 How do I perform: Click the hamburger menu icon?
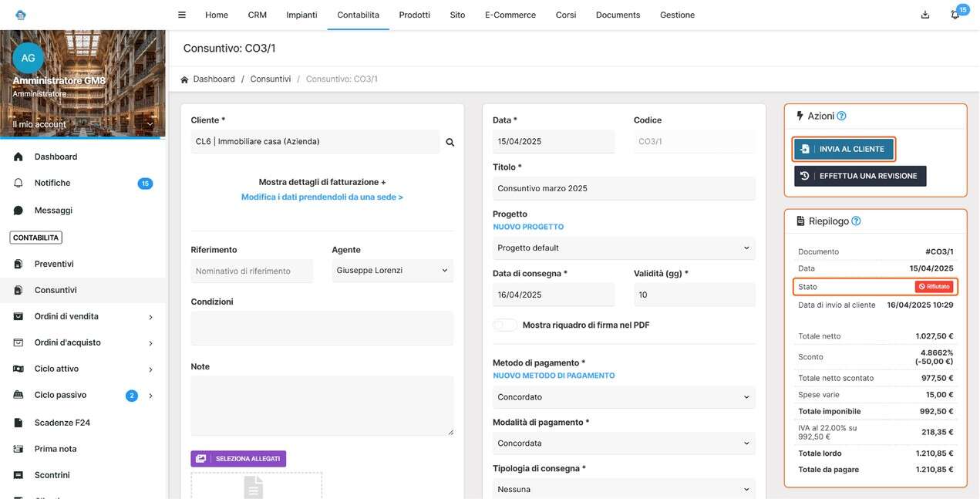182,15
